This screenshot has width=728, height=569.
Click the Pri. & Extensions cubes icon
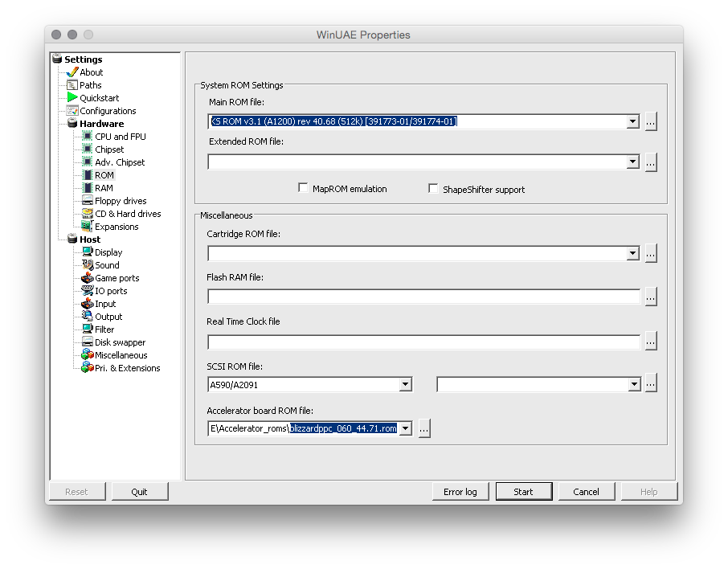pyautogui.click(x=88, y=367)
